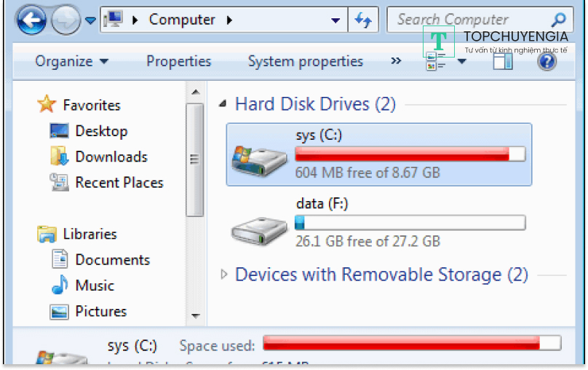Open the help question mark icon
The image size is (588, 370).
[x=547, y=62]
